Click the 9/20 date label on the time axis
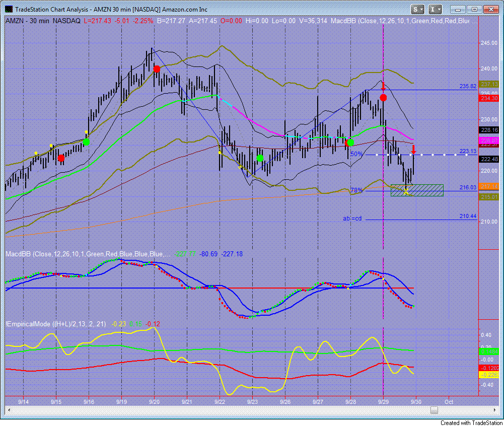The width and height of the screenshot is (504, 426). click(x=154, y=402)
